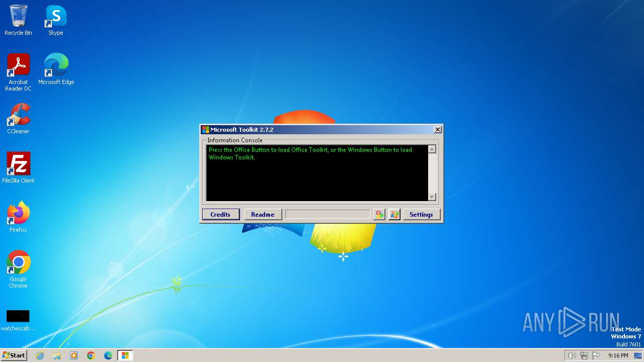Select the CCleaner desktop shortcut
644x362 pixels.
pyautogui.click(x=18, y=119)
